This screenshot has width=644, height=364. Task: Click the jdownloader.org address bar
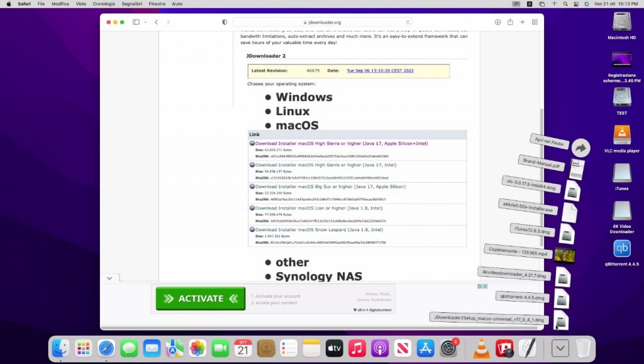[322, 22]
